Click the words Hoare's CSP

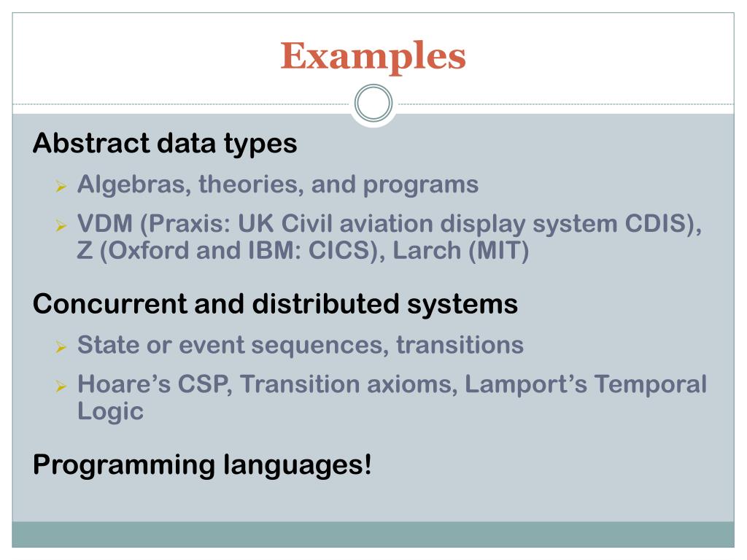click(152, 385)
